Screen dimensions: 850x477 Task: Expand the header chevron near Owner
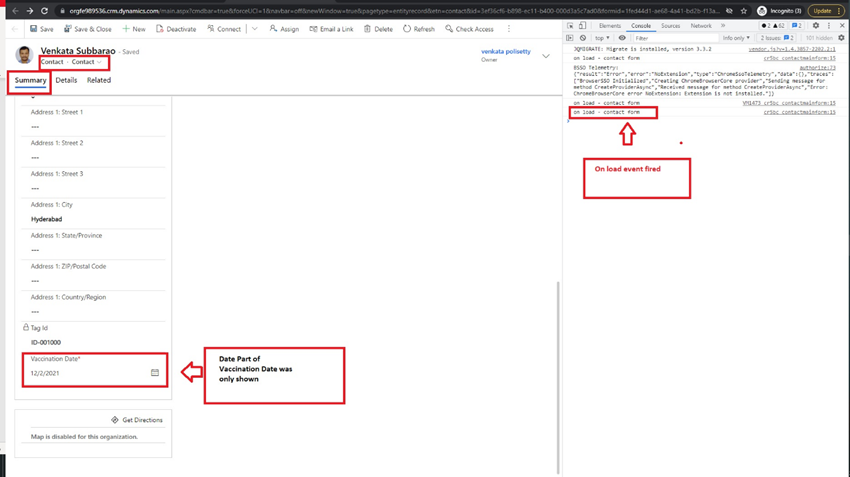[x=546, y=56]
